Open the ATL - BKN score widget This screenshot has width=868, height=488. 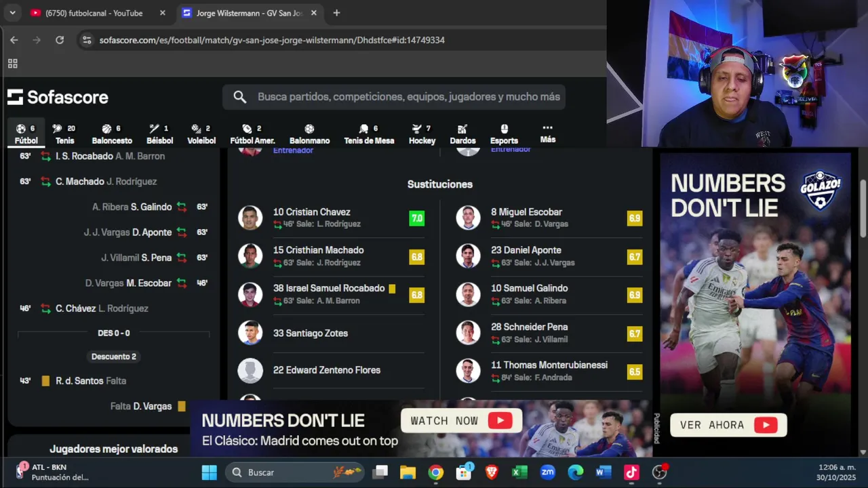[x=53, y=472]
